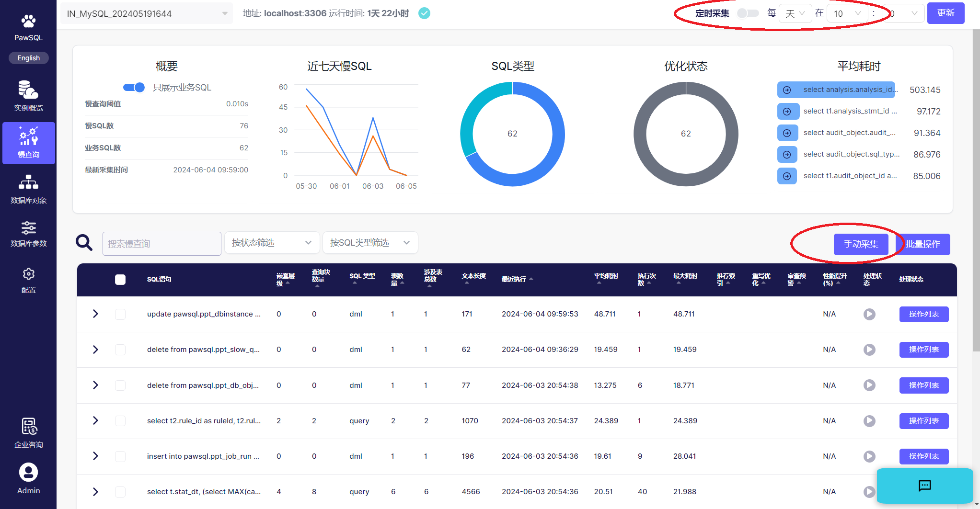This screenshot has height=509, width=980.
Task: Open the 按状态筛选 status filter dropdown
Action: click(x=272, y=243)
